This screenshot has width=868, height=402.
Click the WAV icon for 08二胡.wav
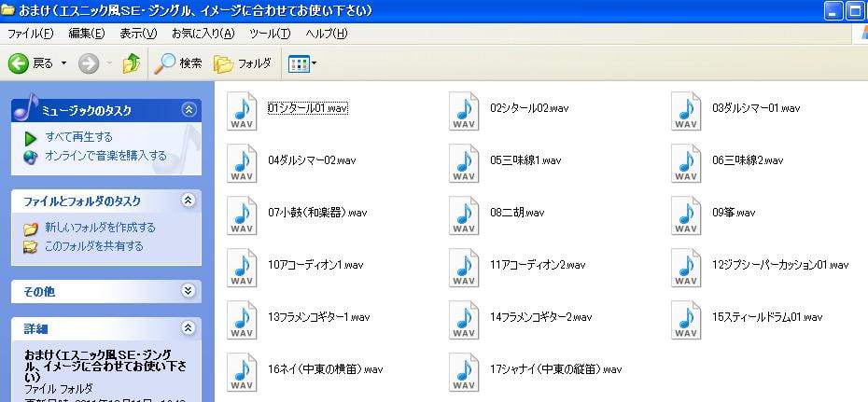pos(464,215)
